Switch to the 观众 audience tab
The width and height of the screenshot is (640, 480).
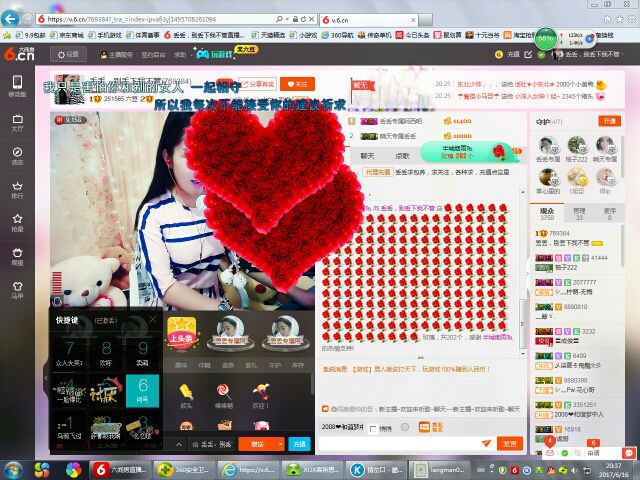[x=547, y=214]
